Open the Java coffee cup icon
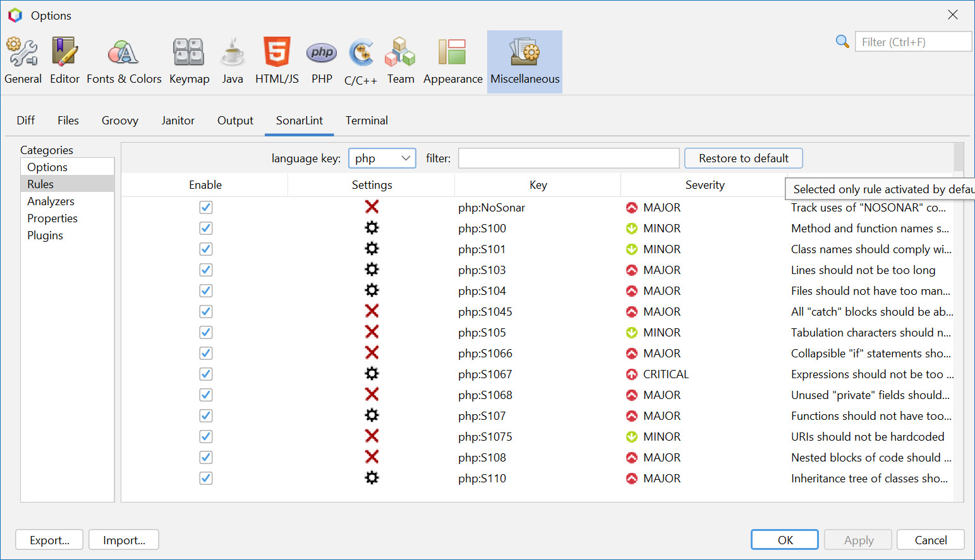The height and width of the screenshot is (560, 975). click(x=233, y=53)
